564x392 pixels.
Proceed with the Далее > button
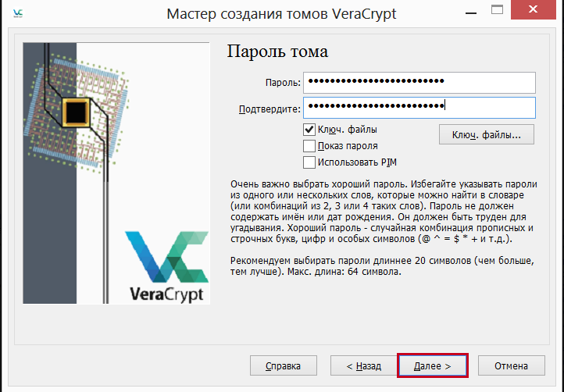432,365
